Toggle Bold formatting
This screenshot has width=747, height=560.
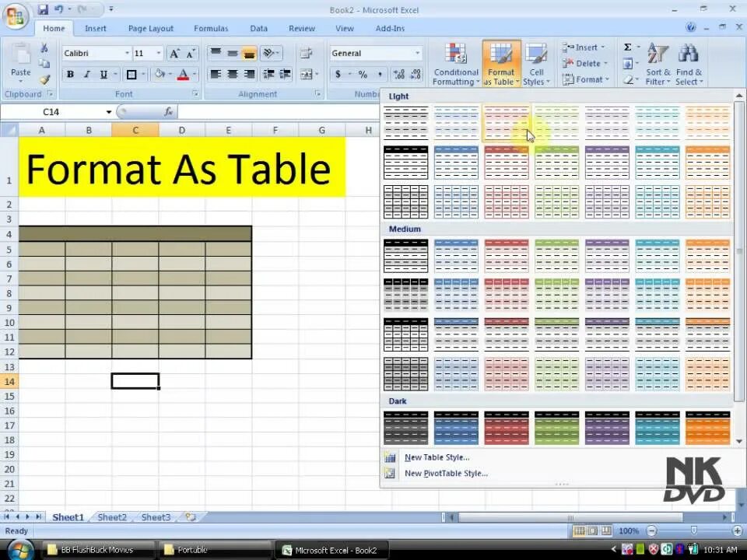[x=70, y=75]
